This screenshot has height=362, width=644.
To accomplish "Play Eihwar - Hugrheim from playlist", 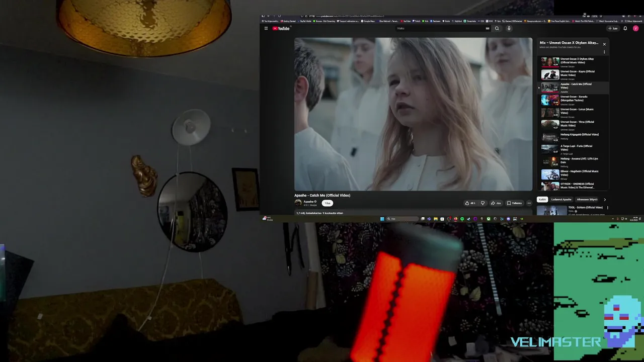I will [x=573, y=174].
